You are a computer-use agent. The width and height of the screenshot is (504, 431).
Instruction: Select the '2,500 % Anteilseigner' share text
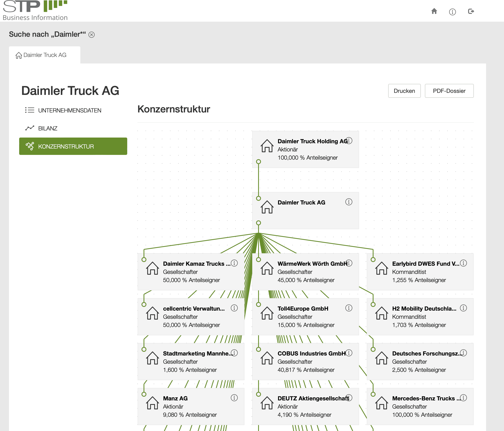[419, 370]
